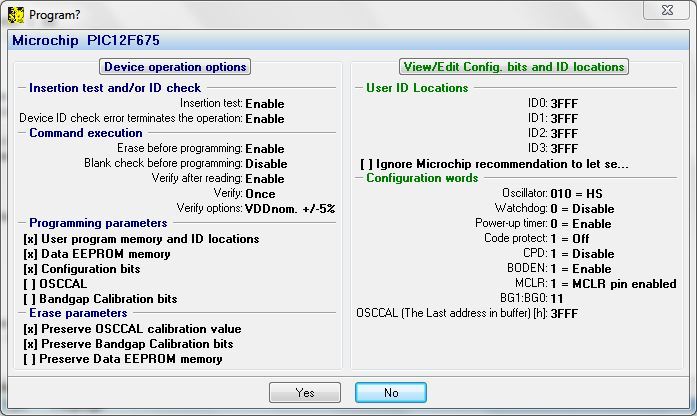Change Verify value Once
Image resolution: width=697 pixels, height=416 pixels.
(260, 194)
